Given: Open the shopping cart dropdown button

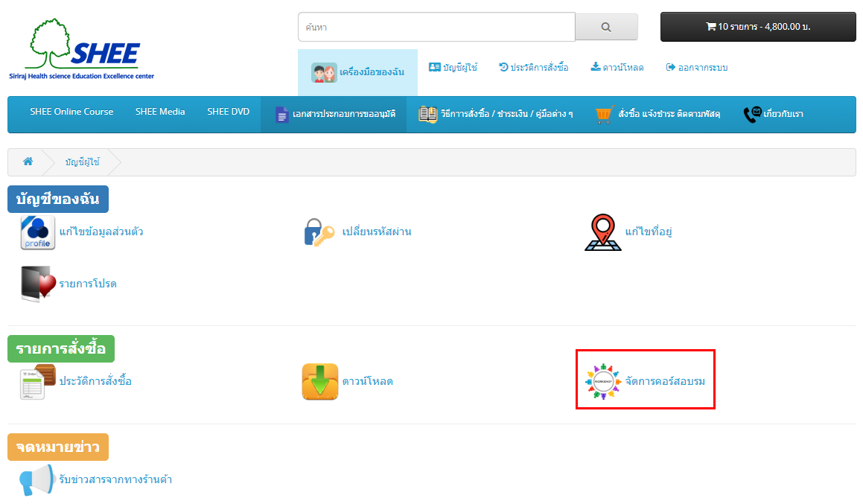Looking at the screenshot, I should tap(758, 27).
